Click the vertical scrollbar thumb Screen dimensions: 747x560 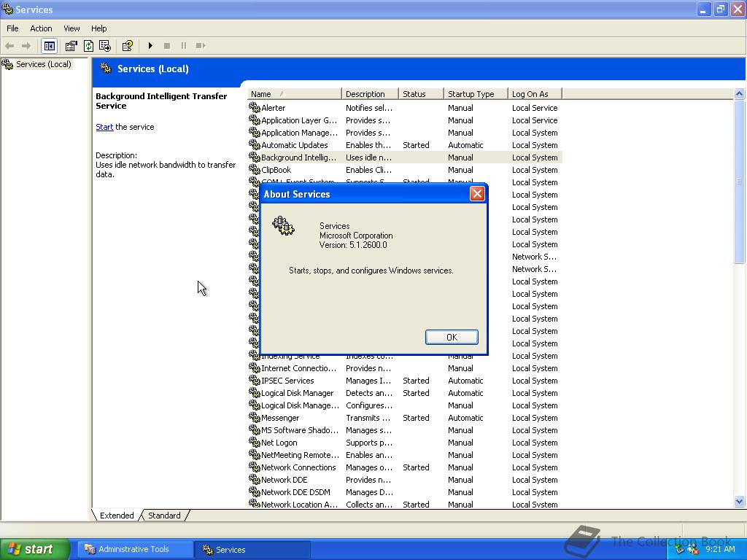(740, 182)
